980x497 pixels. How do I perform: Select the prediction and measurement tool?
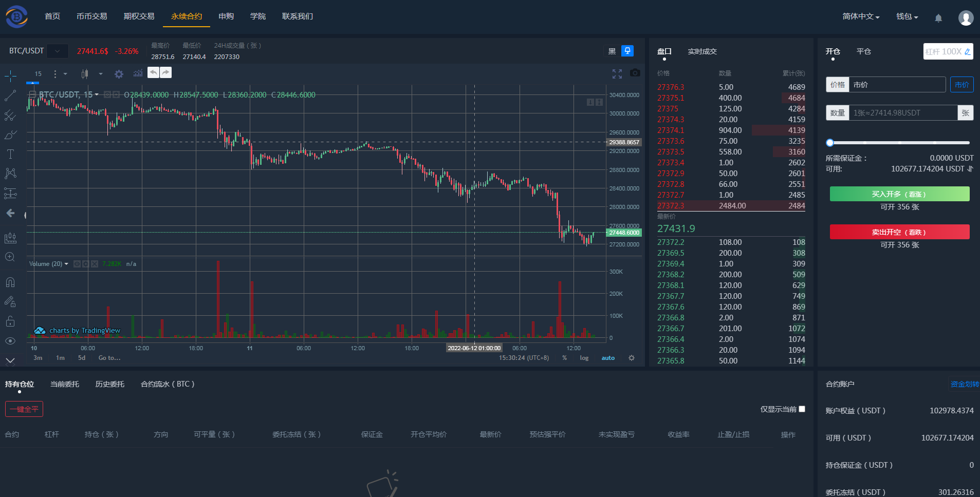tap(10, 193)
